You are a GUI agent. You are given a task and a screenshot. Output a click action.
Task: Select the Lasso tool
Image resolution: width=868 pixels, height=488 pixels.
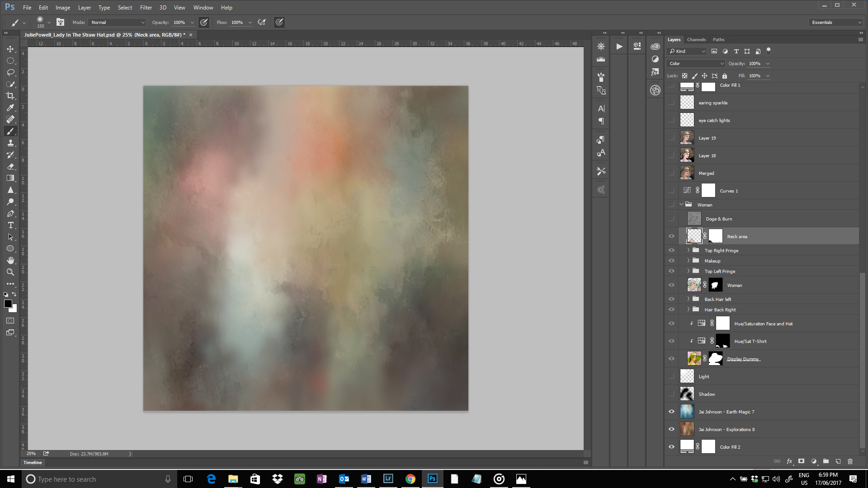(x=10, y=72)
